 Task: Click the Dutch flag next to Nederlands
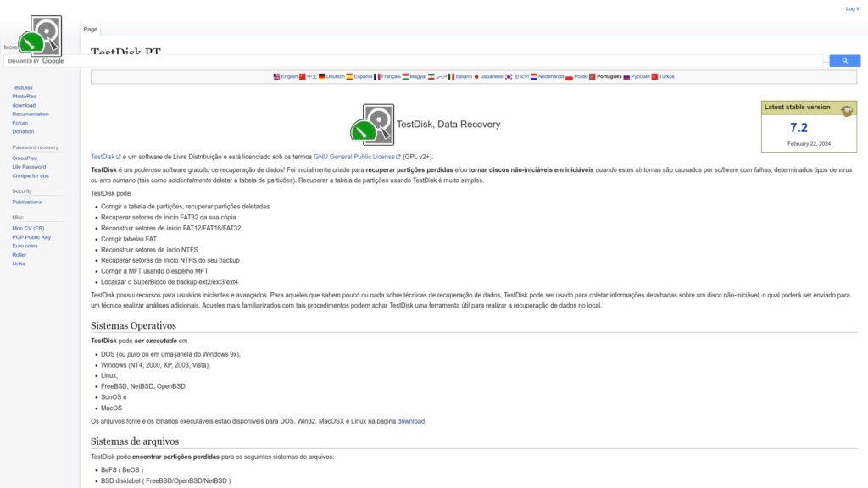tap(534, 77)
